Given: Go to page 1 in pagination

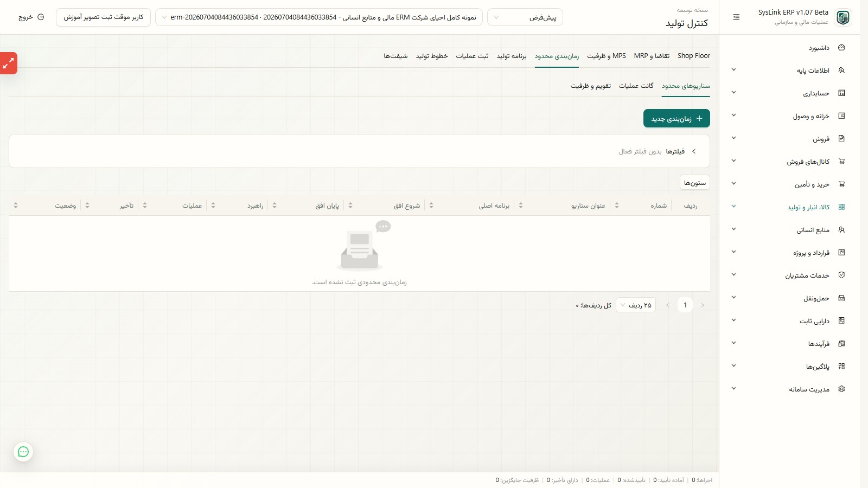Looking at the screenshot, I should pyautogui.click(x=685, y=305).
